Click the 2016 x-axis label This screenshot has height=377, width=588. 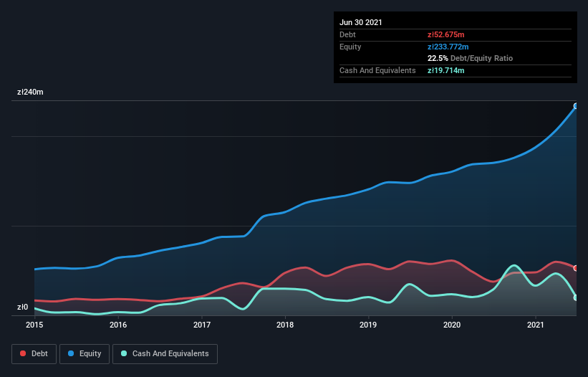click(x=118, y=325)
